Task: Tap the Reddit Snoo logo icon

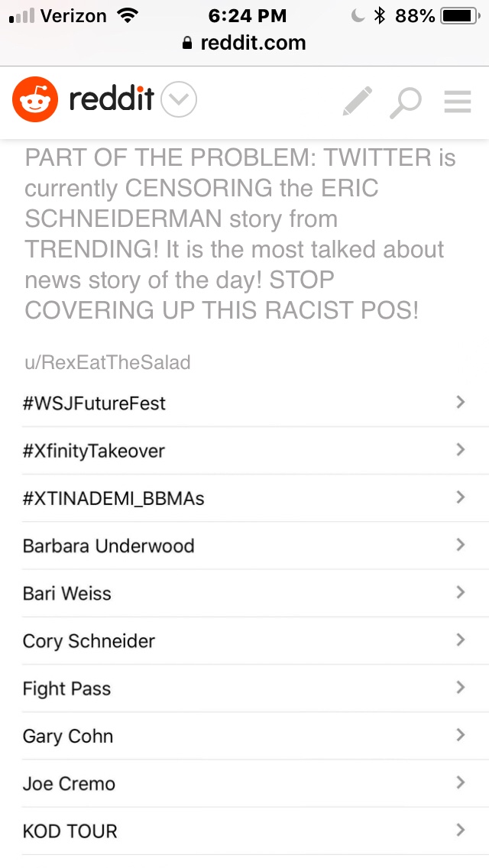Action: point(35,99)
